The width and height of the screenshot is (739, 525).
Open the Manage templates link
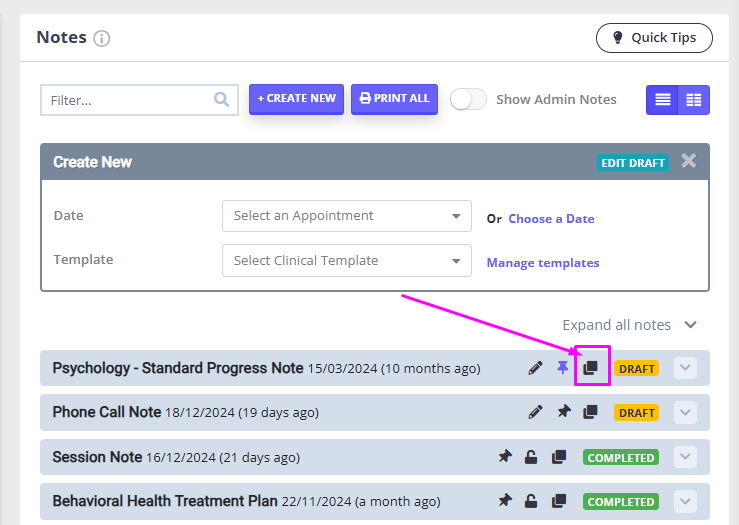pos(543,263)
